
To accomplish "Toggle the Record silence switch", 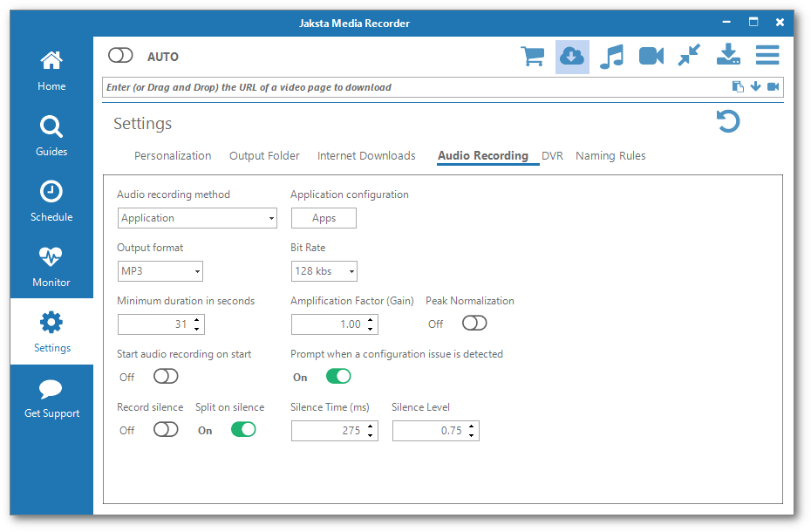I will pyautogui.click(x=166, y=430).
